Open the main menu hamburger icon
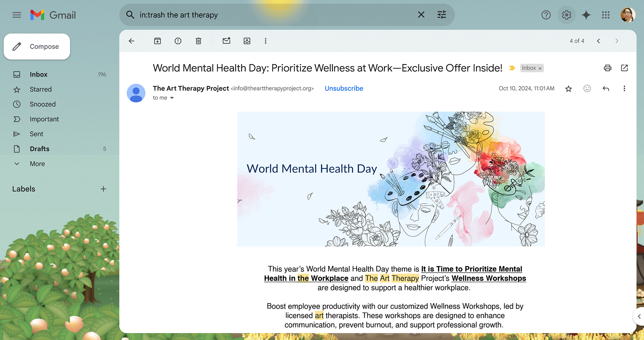This screenshot has width=644, height=340. (x=17, y=15)
